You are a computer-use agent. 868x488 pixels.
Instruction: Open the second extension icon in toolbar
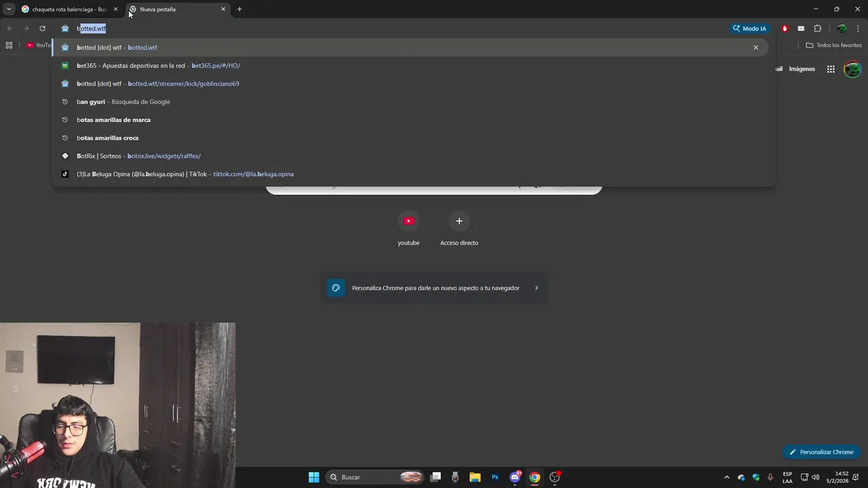tap(801, 28)
